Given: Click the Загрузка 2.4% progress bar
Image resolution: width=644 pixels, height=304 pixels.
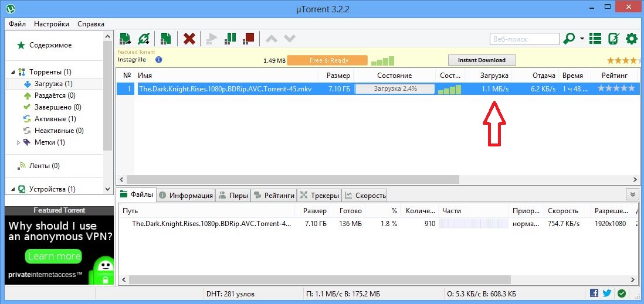Looking at the screenshot, I should (x=395, y=88).
